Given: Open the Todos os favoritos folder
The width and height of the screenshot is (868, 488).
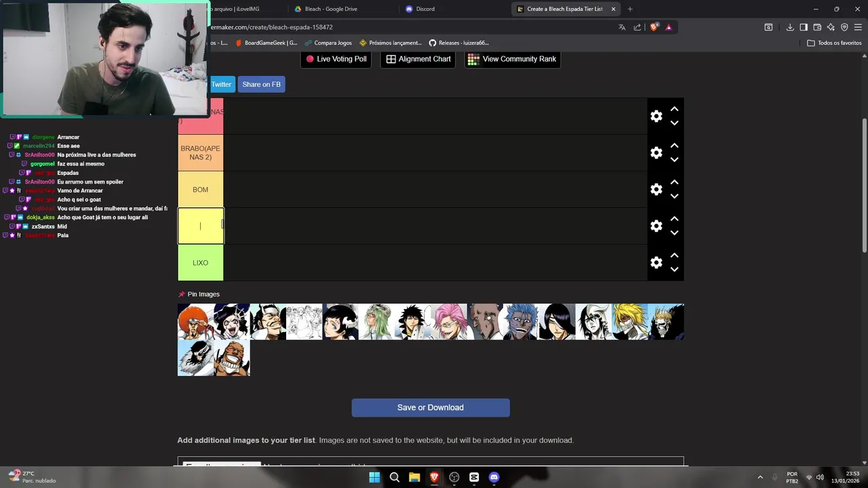Looking at the screenshot, I should coord(834,43).
